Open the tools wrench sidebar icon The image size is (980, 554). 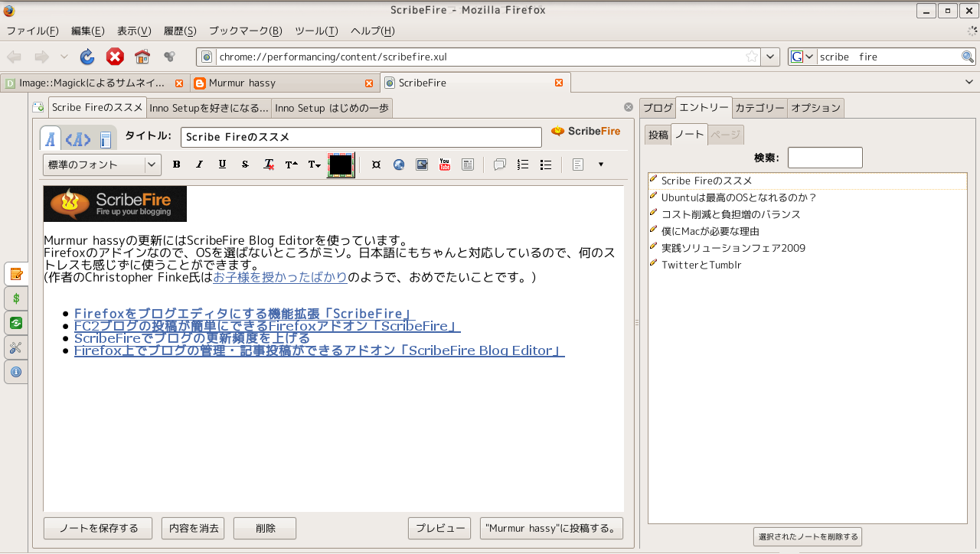coord(16,347)
